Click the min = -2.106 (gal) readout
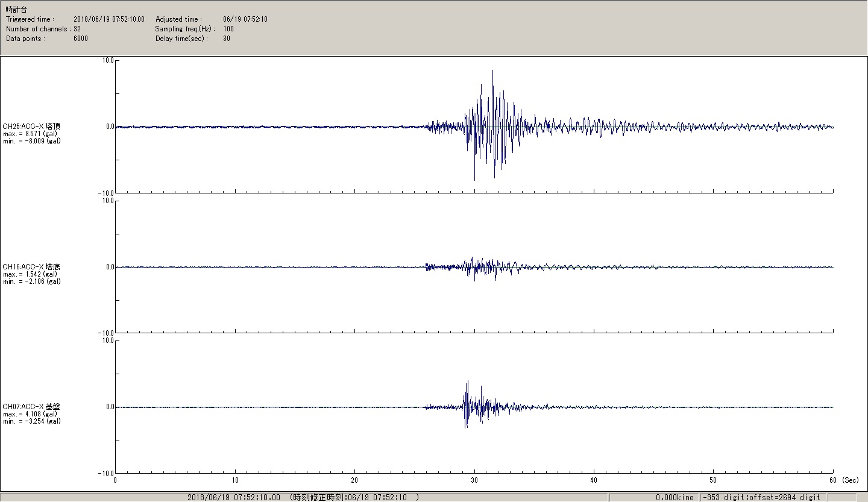Screen dimensions: 868x502 click(31, 281)
